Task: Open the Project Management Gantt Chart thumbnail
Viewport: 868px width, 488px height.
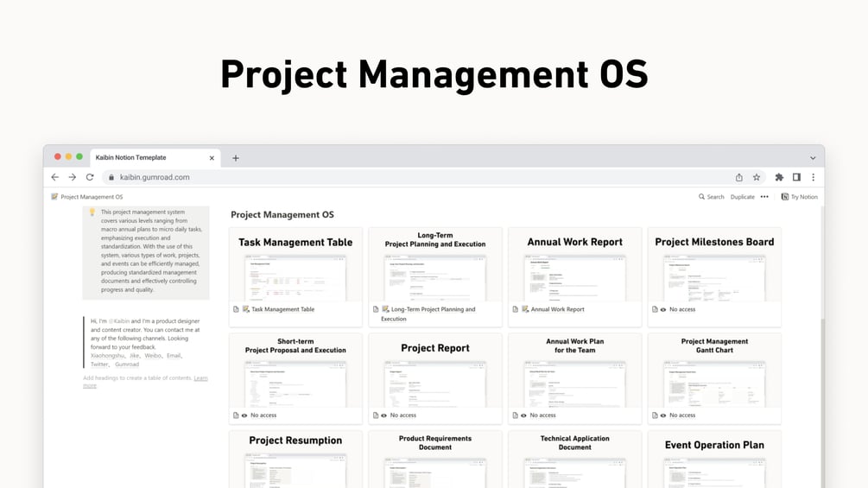Action: [x=714, y=371]
